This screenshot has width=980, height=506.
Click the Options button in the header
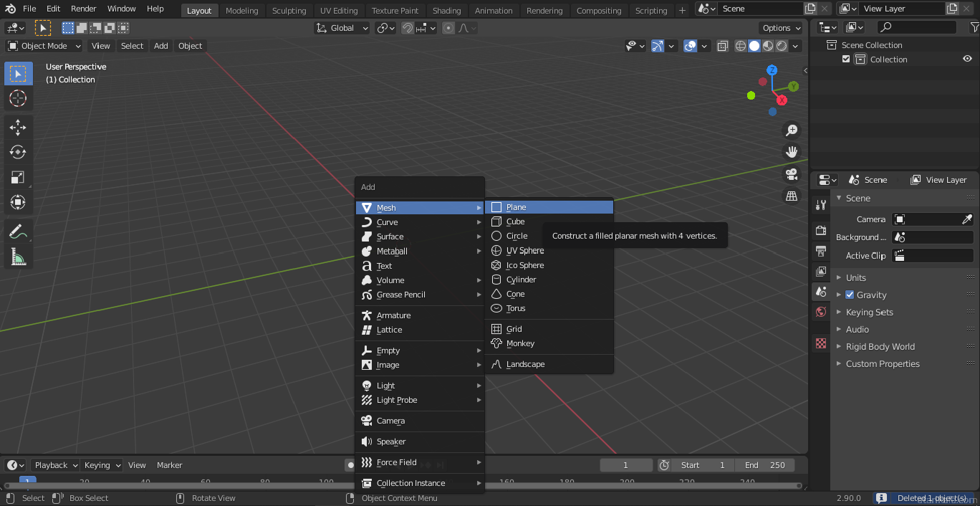tap(781, 28)
